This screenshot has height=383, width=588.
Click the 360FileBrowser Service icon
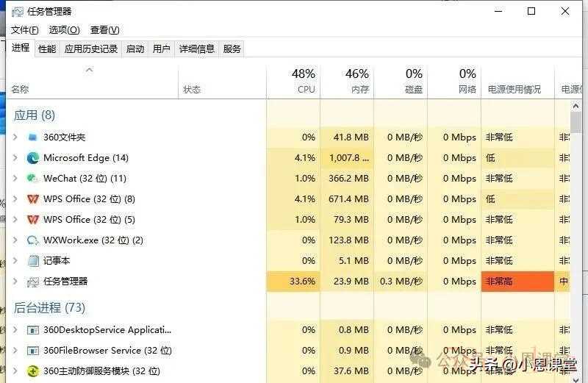click(x=32, y=351)
